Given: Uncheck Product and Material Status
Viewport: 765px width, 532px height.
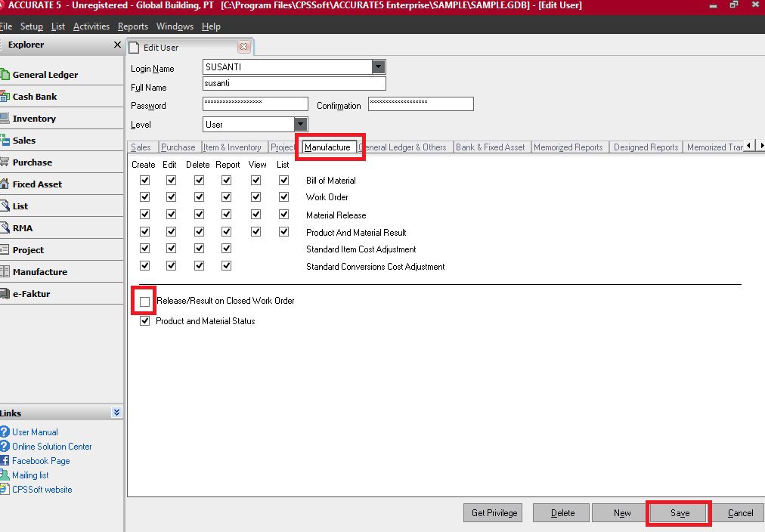Looking at the screenshot, I should [x=144, y=320].
